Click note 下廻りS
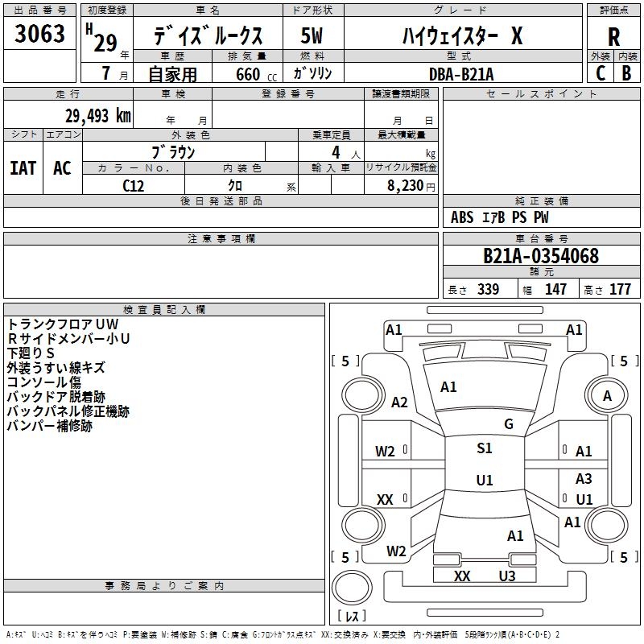The image size is (644, 644). point(31,353)
